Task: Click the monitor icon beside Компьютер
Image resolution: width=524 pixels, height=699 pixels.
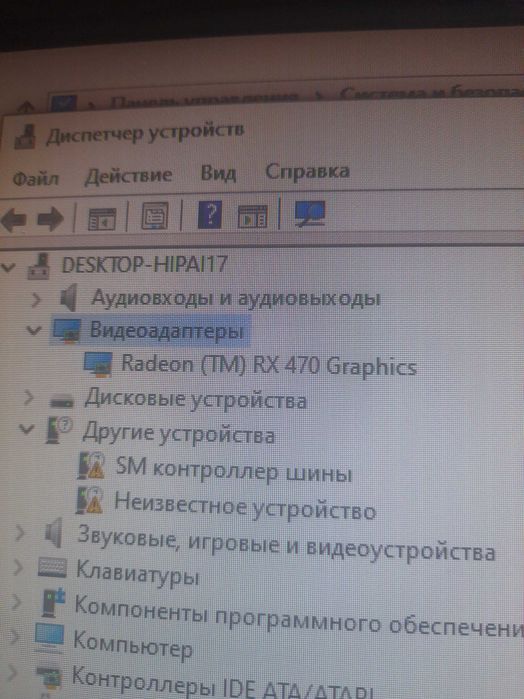Action: [49, 637]
